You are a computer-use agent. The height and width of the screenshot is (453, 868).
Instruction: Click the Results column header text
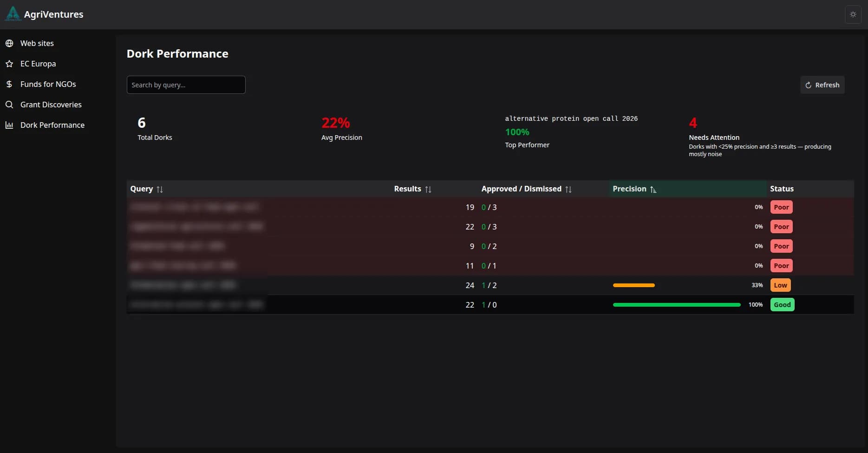pyautogui.click(x=407, y=189)
